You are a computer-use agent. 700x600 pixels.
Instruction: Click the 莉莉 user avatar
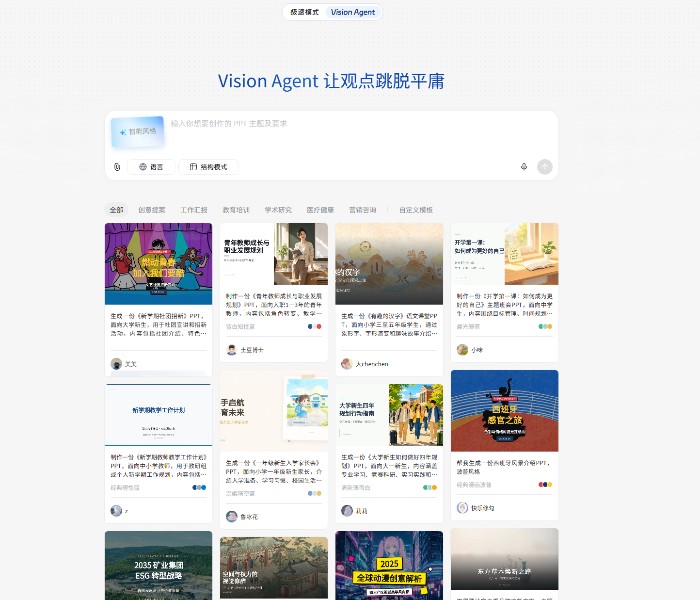(347, 511)
